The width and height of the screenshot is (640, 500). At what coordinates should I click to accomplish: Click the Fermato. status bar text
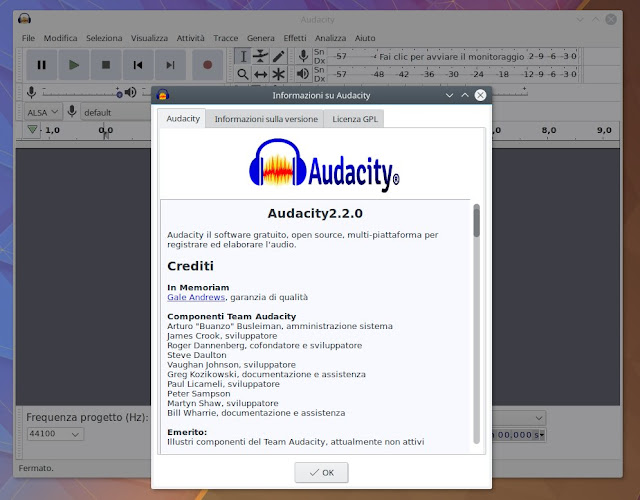click(x=36, y=468)
